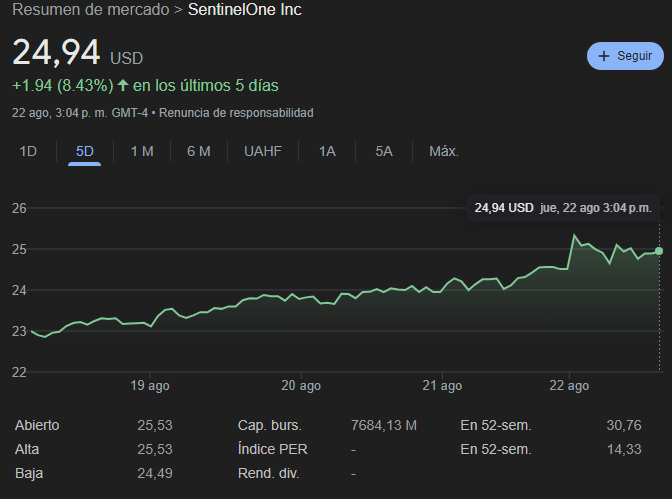Click the Cap. burs. value 7684,13 M
Screen dimensions: 672x499
click(384, 425)
